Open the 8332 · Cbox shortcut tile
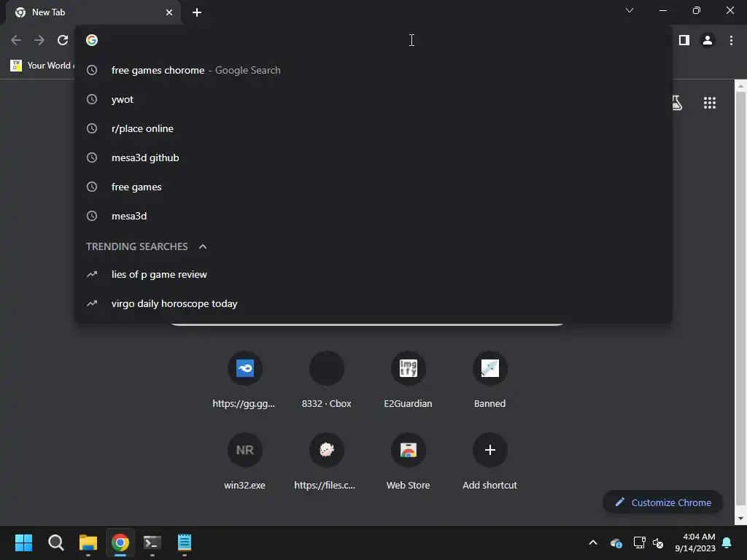The height and width of the screenshot is (560, 747). (x=326, y=380)
